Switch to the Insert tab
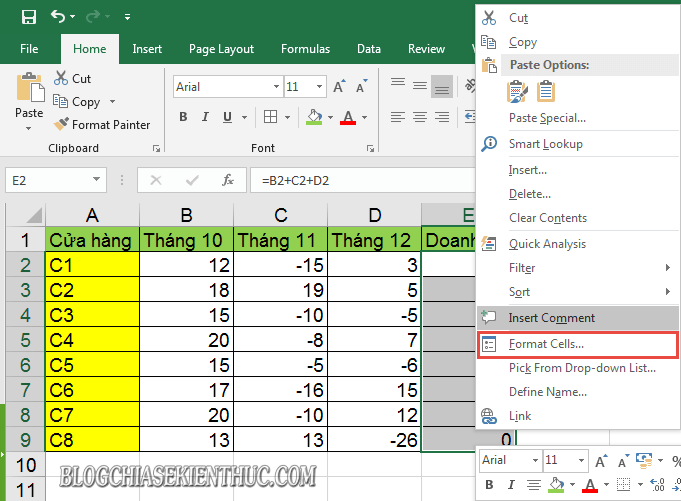The width and height of the screenshot is (681, 501). tap(147, 49)
